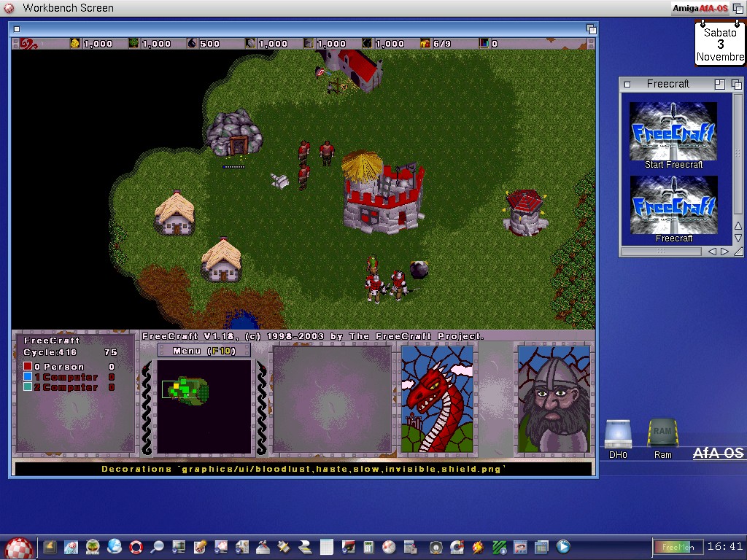This screenshot has width=747, height=560.
Task: Select the gold mine cave building
Action: tap(234, 133)
